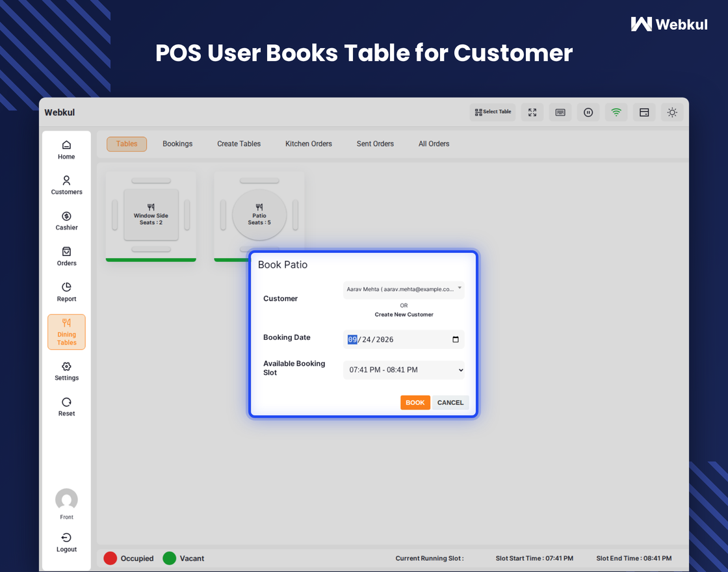Expand the Available Booking Slot dropdown

404,370
